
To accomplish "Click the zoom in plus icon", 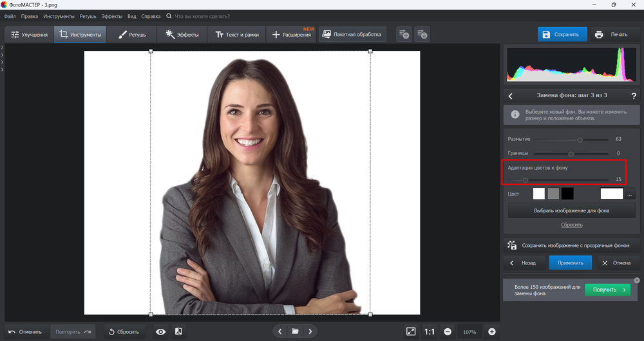I will coord(492,331).
